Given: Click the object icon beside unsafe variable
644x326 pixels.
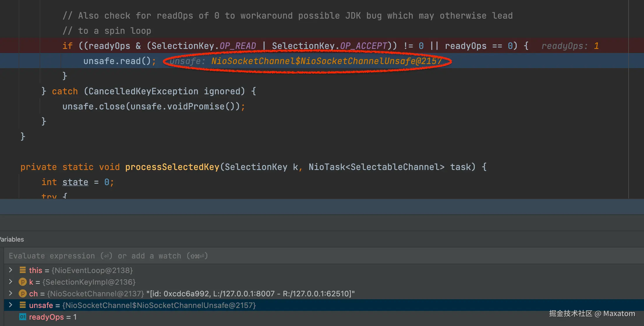Looking at the screenshot, I should (22, 305).
